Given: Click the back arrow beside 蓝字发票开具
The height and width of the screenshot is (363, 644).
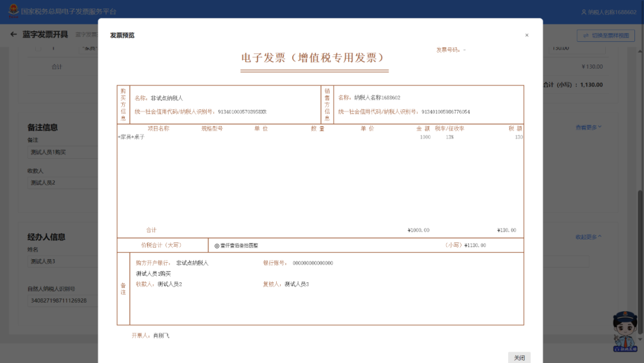Looking at the screenshot, I should tap(14, 35).
